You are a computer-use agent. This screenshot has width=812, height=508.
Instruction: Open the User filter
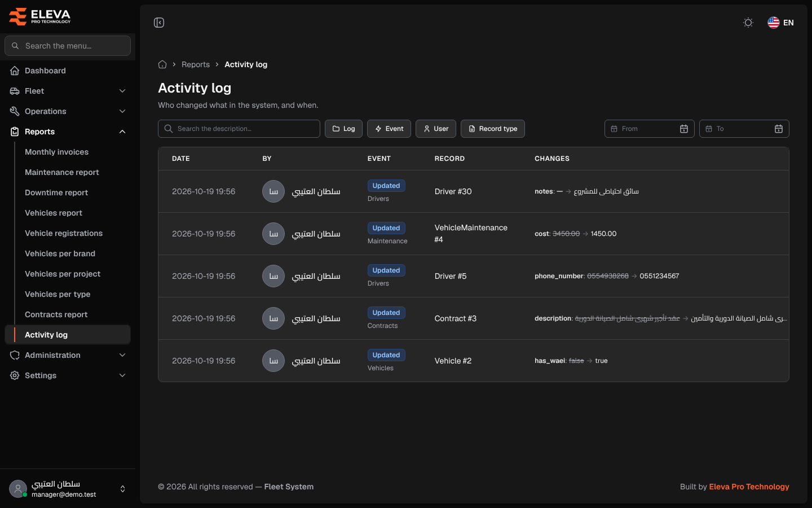click(436, 129)
